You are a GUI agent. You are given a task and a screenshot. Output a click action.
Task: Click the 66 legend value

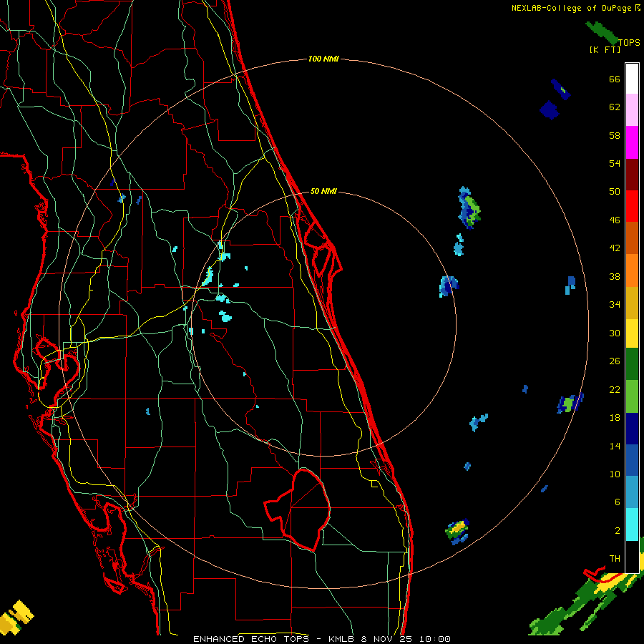(x=615, y=79)
